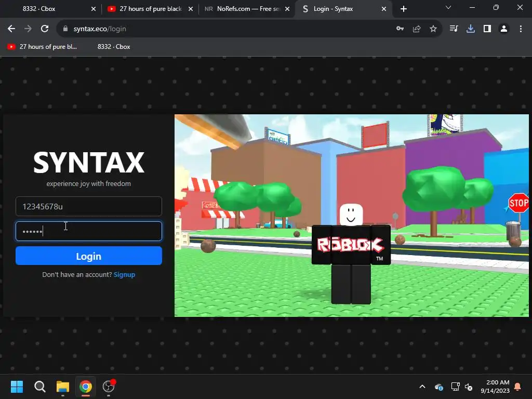Close the NoRefs.com tab
532x399 pixels.
coord(287,9)
